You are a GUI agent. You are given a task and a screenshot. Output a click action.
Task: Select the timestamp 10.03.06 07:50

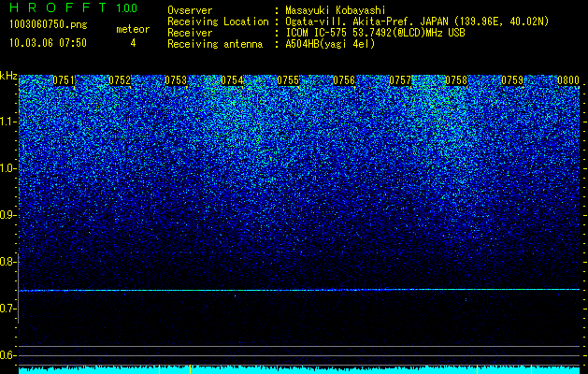click(48, 43)
